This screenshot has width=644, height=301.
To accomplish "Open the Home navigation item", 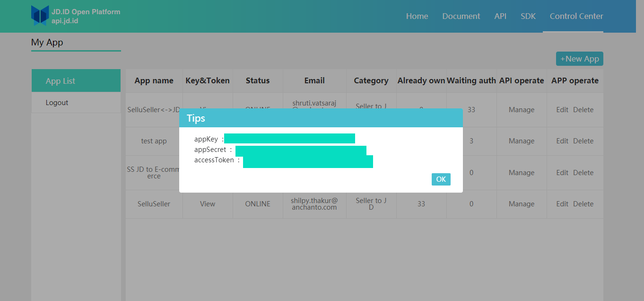I will tap(417, 16).
